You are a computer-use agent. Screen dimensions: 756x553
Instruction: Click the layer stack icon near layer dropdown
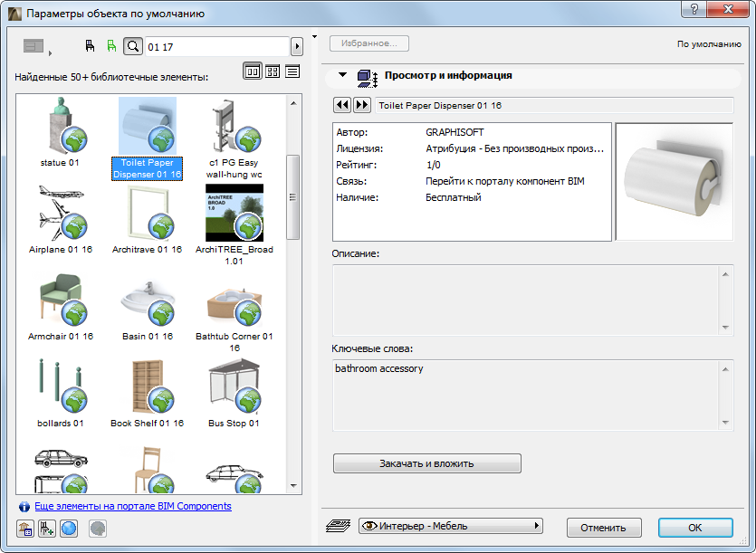[x=339, y=526]
